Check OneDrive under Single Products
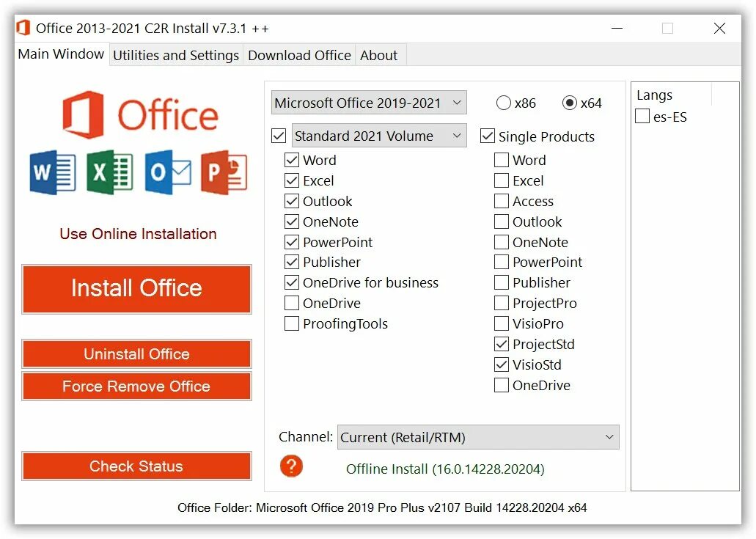Screen dimensions: 756x539 pos(502,385)
